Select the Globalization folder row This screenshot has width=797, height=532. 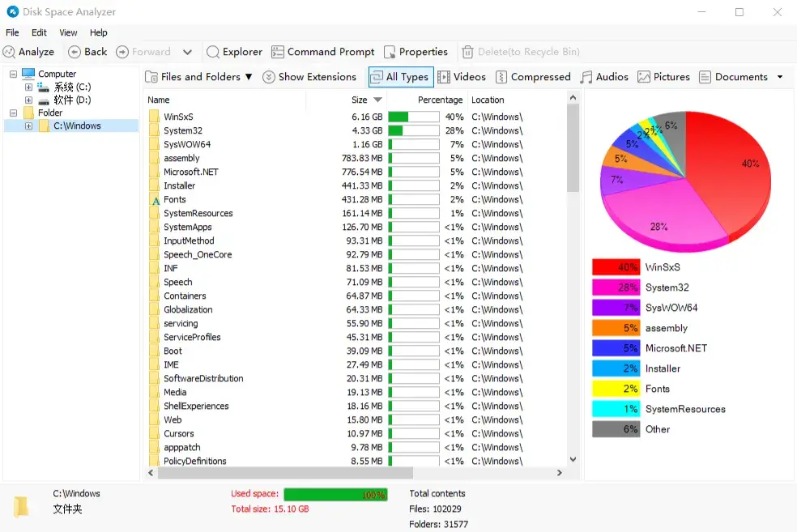click(356, 309)
